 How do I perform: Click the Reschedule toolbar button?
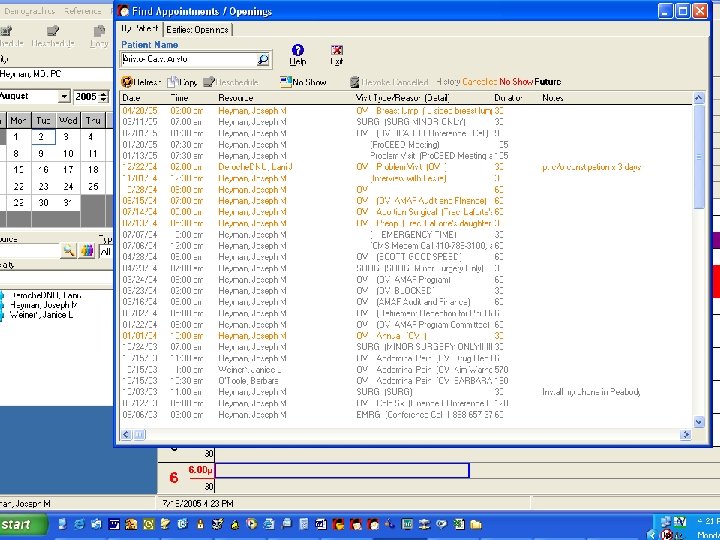231,82
